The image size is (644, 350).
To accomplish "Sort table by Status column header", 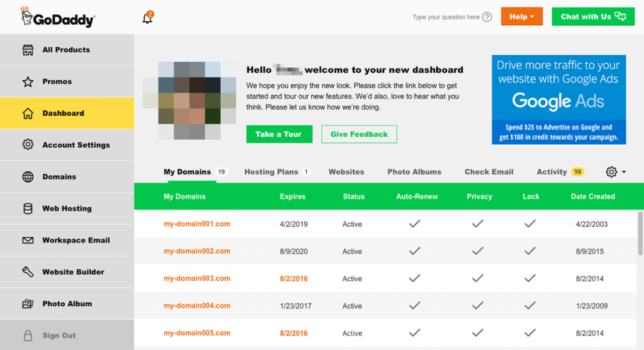I will [x=353, y=196].
